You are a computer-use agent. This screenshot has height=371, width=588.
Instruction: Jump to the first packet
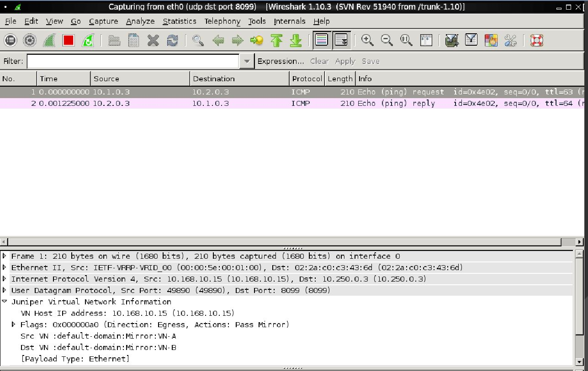coord(276,41)
